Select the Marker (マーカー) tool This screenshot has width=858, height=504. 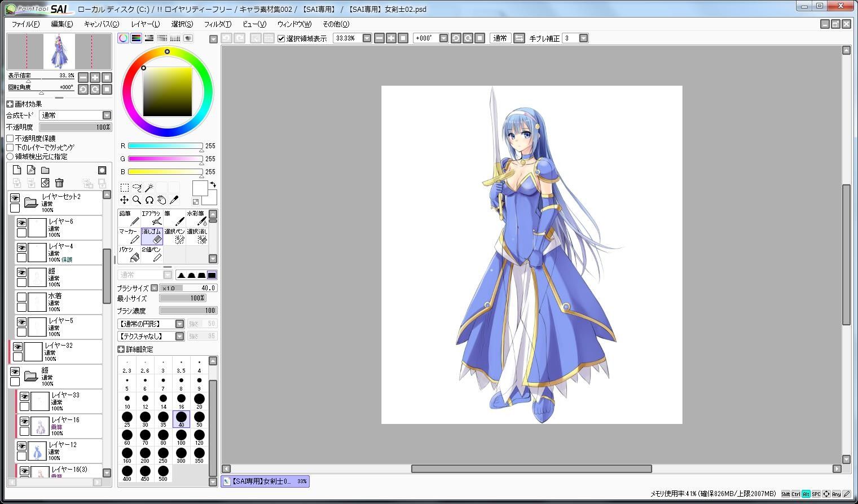(x=129, y=236)
